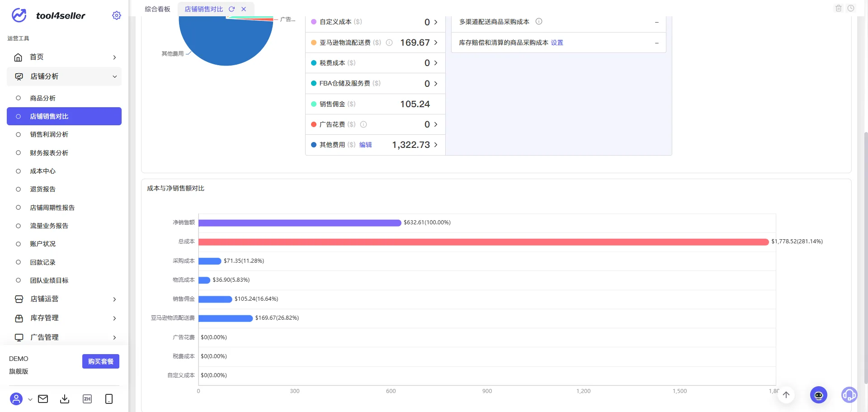Expand 其他费用 1,322.73 row arrow
Screen dimensions: 868x412
(436, 145)
